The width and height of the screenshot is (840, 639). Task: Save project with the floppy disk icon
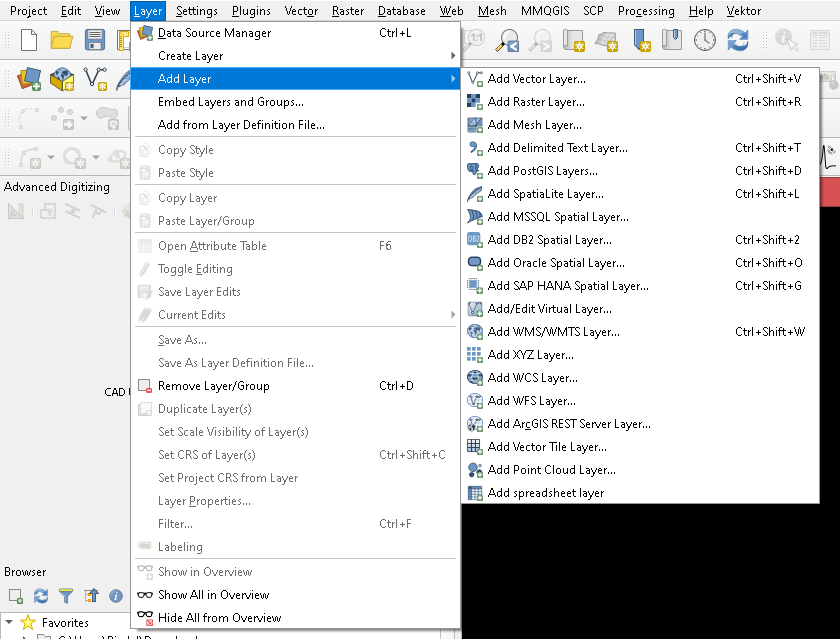95,40
